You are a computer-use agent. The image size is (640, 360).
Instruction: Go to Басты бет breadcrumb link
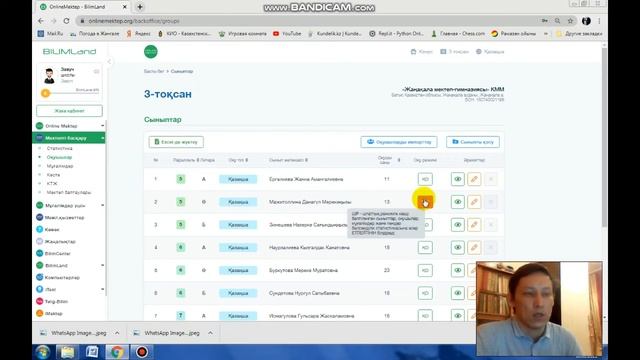154,71
